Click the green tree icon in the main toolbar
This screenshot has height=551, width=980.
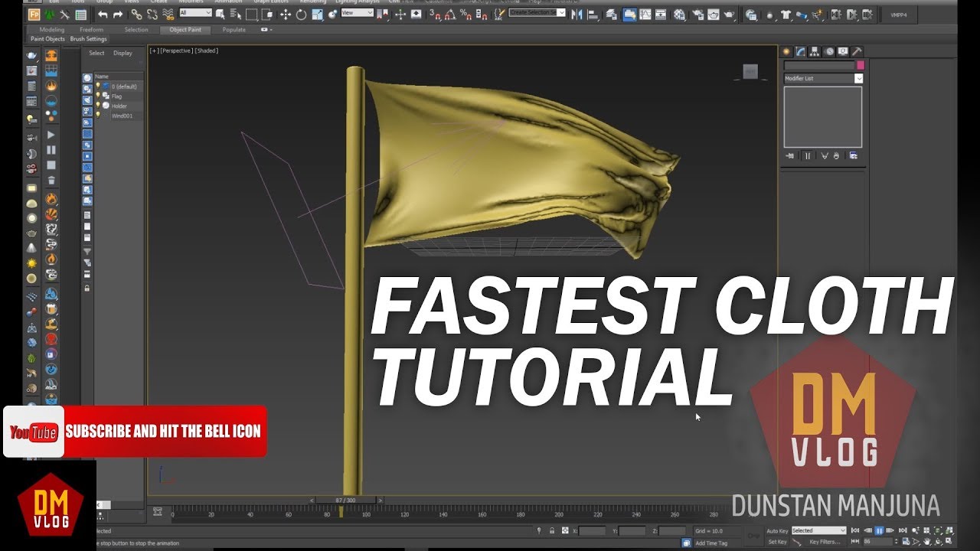50,15
